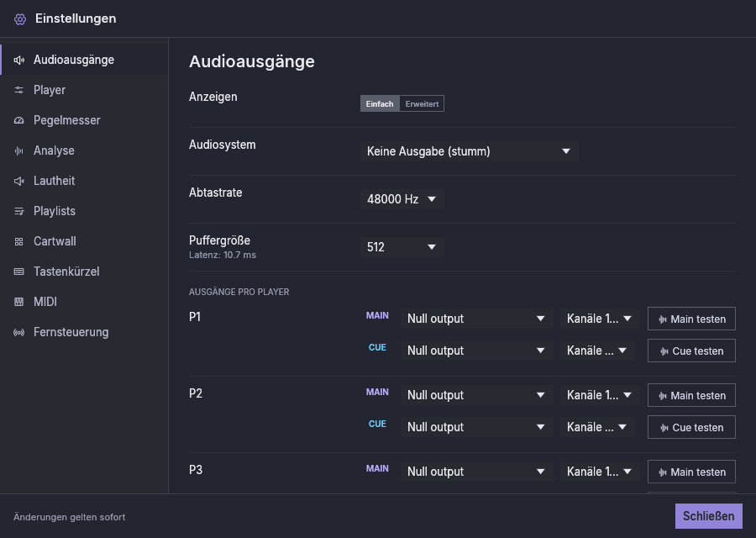Image resolution: width=756 pixels, height=538 pixels.
Task: Open P1 MAIN Null output device dropdown
Action: [476, 319]
